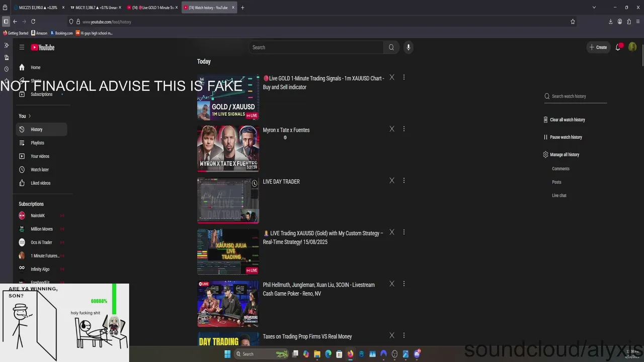
Task: Click the Create button
Action: [x=598, y=47]
